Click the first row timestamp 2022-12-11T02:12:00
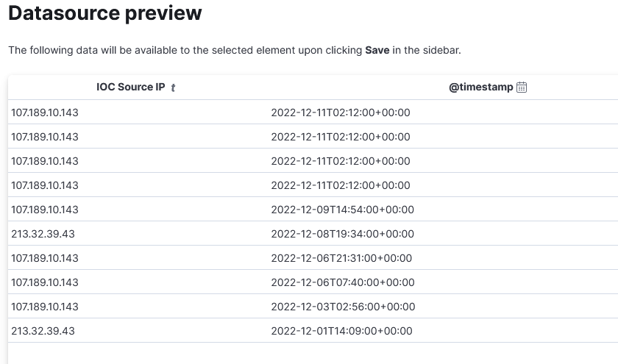Screen dimensions: 618x364 (341, 113)
